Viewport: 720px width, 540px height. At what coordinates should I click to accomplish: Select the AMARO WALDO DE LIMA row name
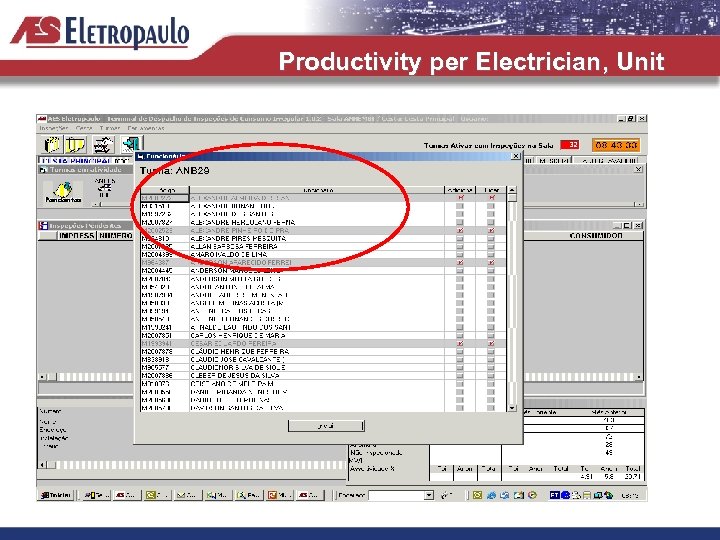point(228,254)
